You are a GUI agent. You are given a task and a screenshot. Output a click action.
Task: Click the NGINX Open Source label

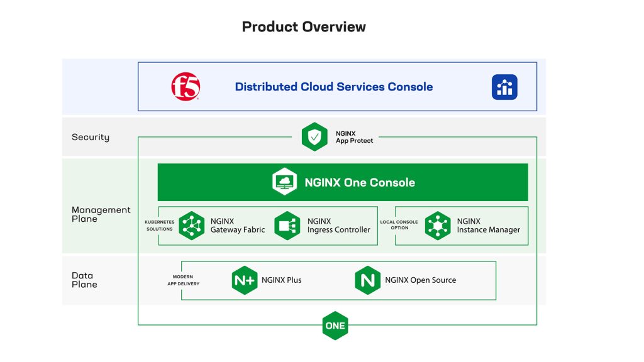click(421, 280)
